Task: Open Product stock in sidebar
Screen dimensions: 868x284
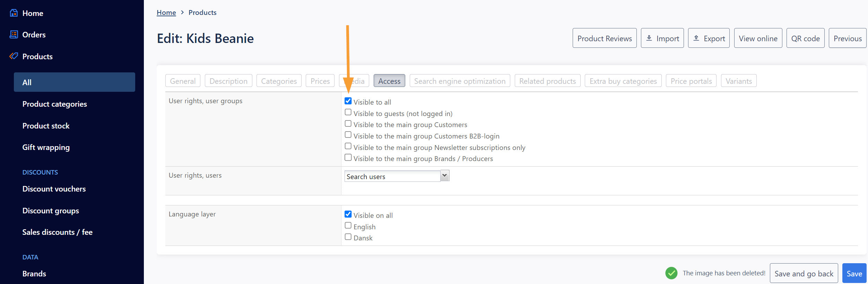Action: click(x=46, y=126)
